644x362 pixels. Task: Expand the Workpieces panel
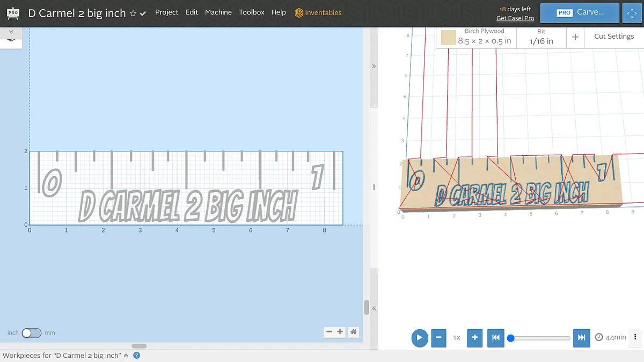(126, 355)
